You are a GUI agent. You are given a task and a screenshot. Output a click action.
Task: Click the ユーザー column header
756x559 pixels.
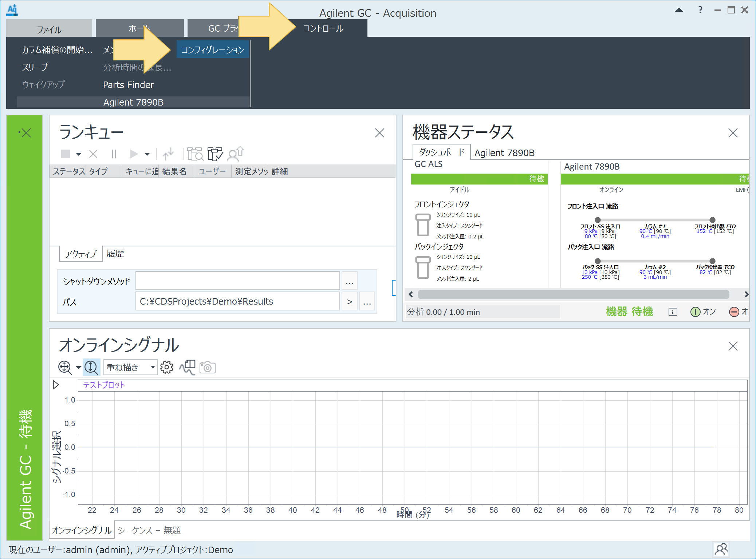[x=213, y=171]
